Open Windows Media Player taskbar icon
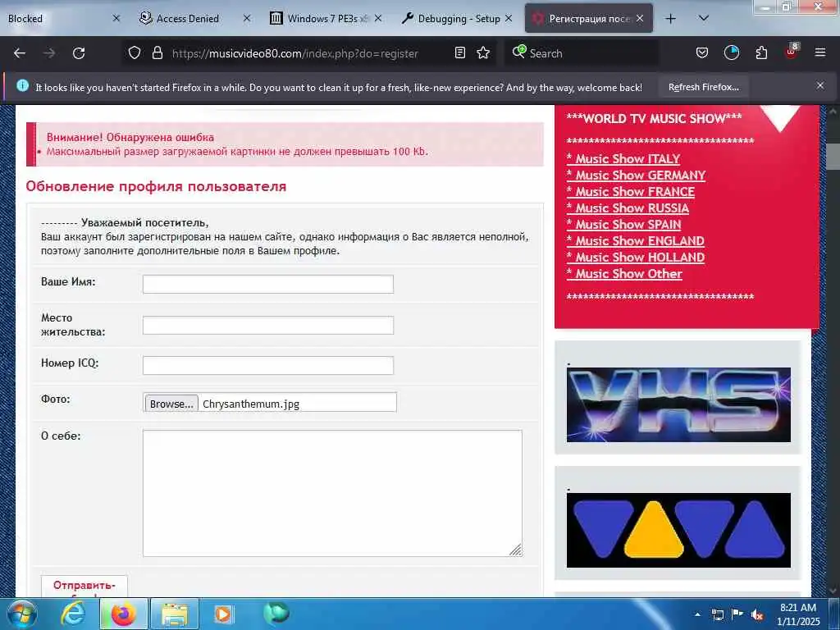 [223, 614]
